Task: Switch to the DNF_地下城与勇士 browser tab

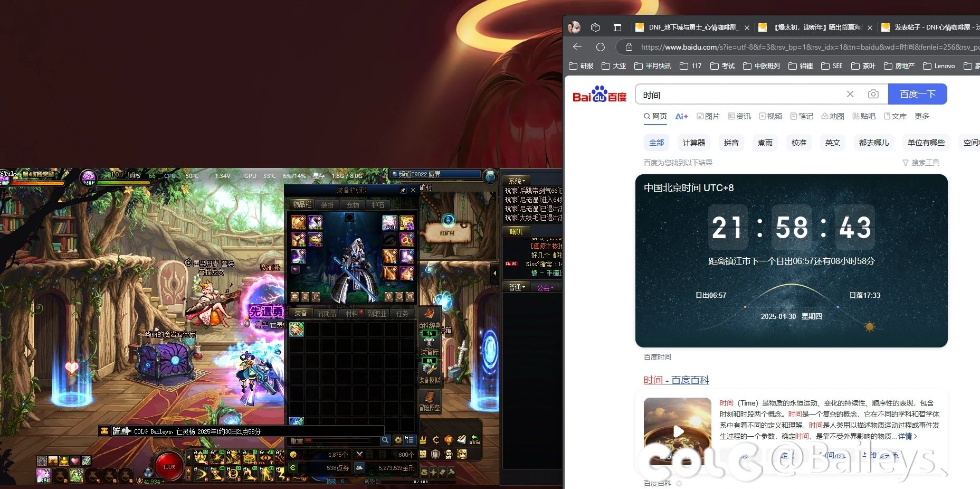Action: [x=692, y=27]
